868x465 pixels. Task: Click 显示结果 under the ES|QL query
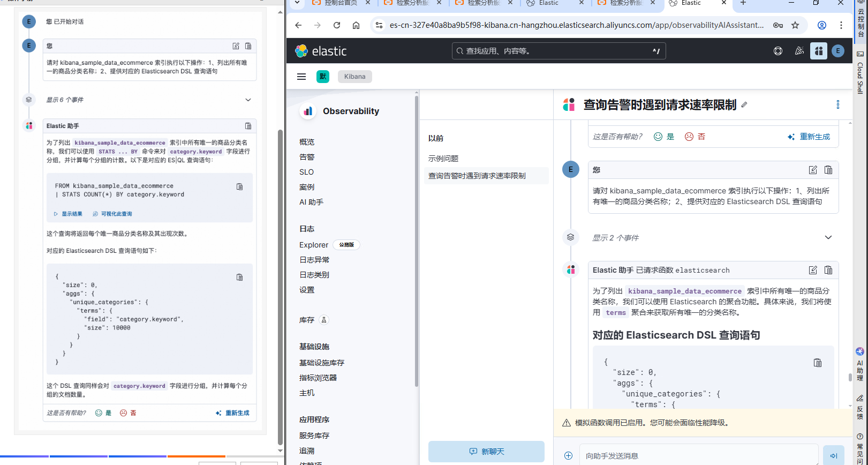coord(68,214)
